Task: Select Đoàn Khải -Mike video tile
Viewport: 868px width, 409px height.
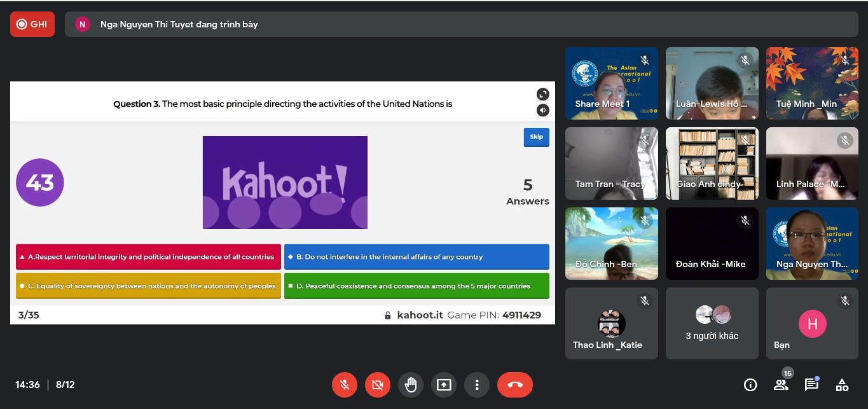Action: click(x=712, y=244)
